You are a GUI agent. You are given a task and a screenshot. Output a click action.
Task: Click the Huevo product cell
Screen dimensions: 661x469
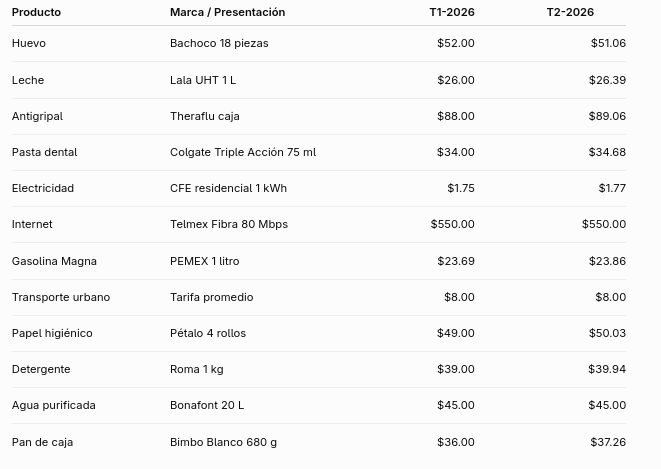[29, 43]
